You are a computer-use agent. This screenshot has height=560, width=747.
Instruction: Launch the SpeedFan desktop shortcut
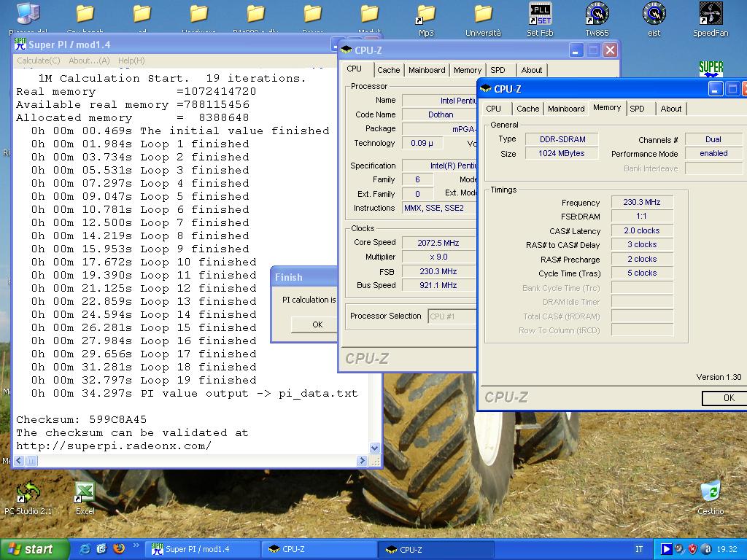click(711, 19)
